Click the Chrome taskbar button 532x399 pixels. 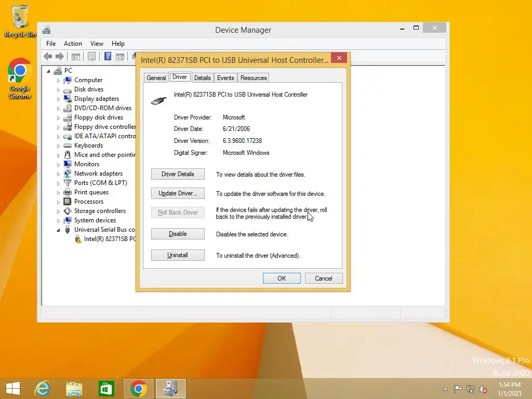point(138,389)
